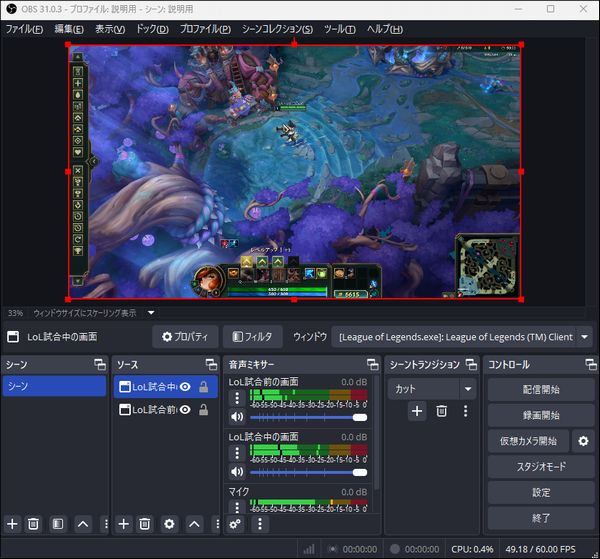The height and width of the screenshot is (559, 600).
Task: Click CPU: 0.4% status text
Action: [472, 549]
